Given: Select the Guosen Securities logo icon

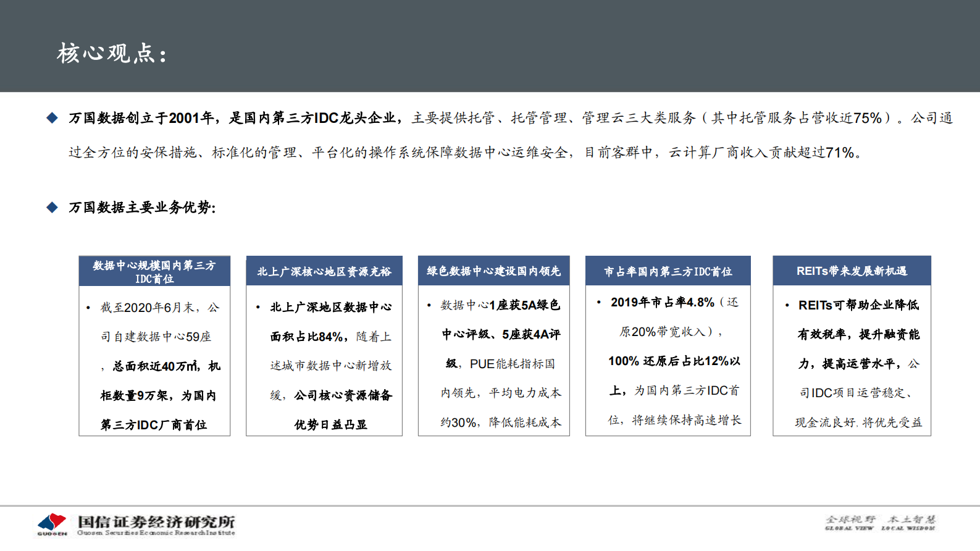Looking at the screenshot, I should 52,523.
